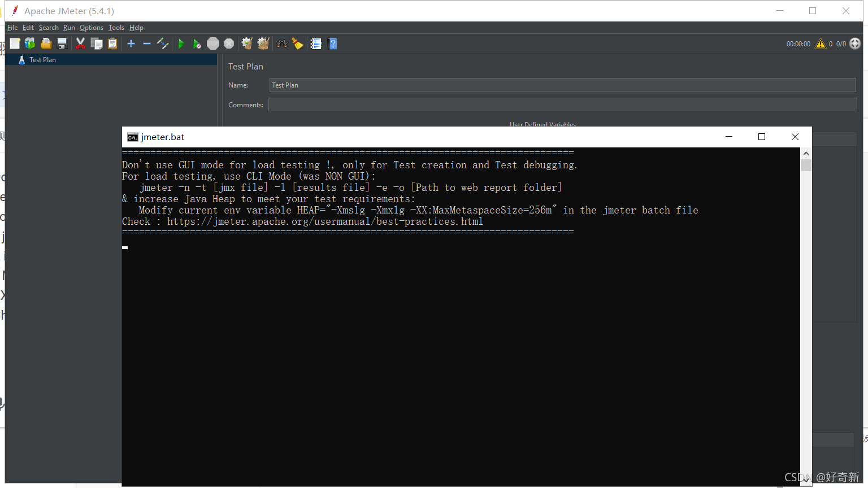The image size is (868, 488).
Task: Click the Toggle enable/disable icon
Action: tap(163, 43)
